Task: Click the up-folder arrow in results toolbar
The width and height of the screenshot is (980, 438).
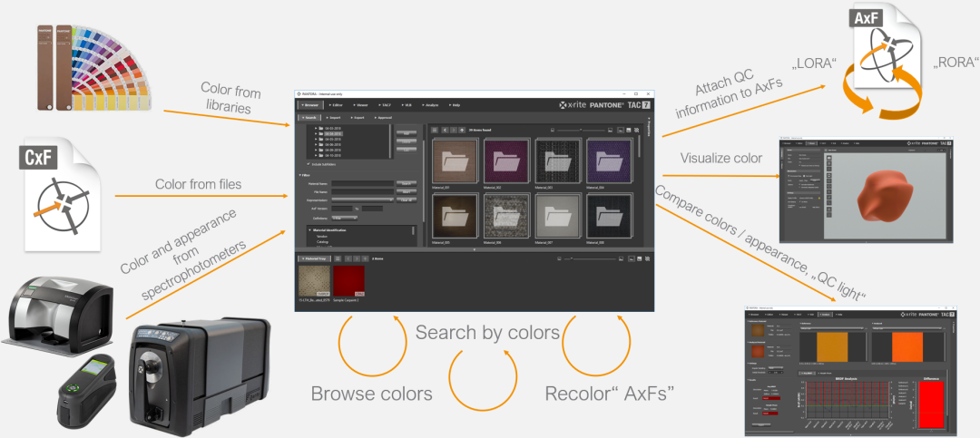Action: (x=462, y=130)
